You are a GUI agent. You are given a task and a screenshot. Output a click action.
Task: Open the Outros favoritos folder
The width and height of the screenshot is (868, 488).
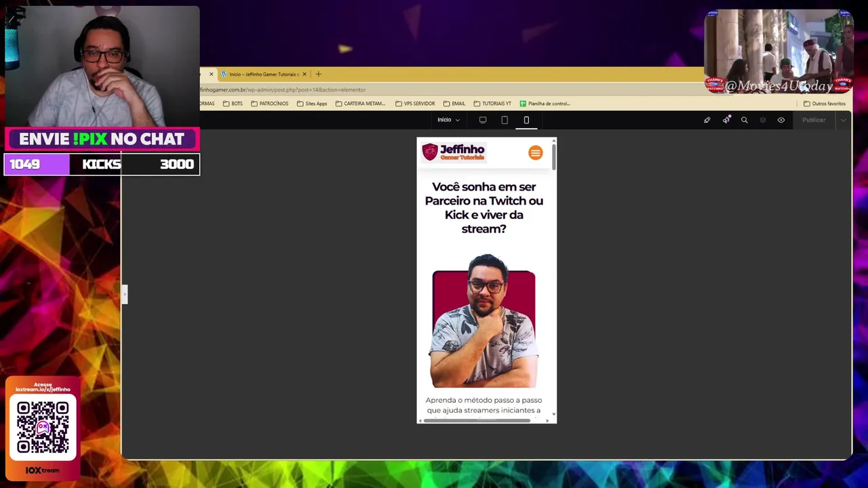(x=825, y=104)
